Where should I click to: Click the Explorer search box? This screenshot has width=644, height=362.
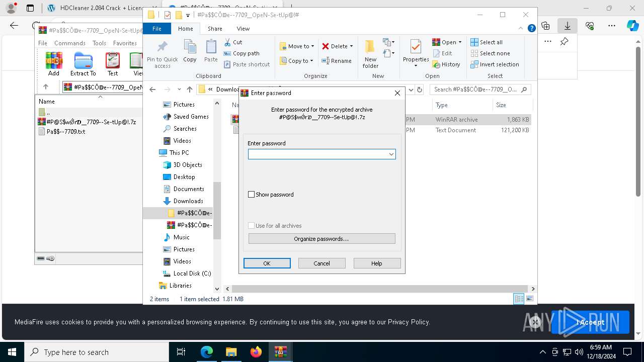[x=480, y=89]
